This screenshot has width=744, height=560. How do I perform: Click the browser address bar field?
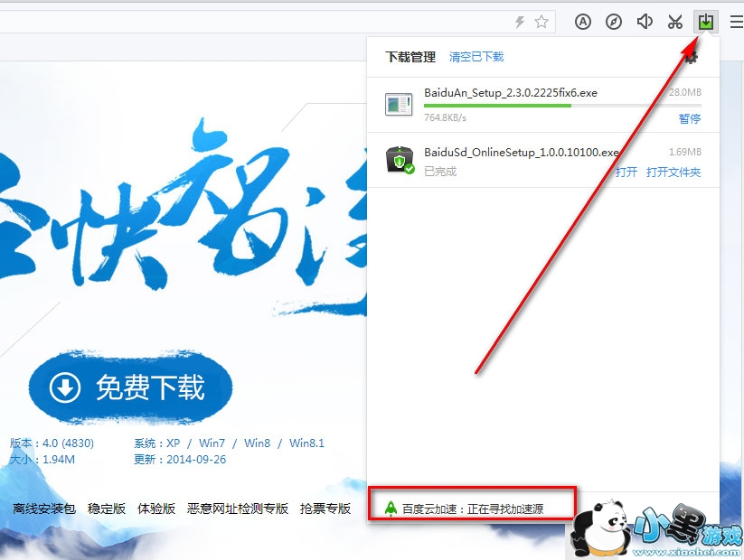click(x=278, y=22)
